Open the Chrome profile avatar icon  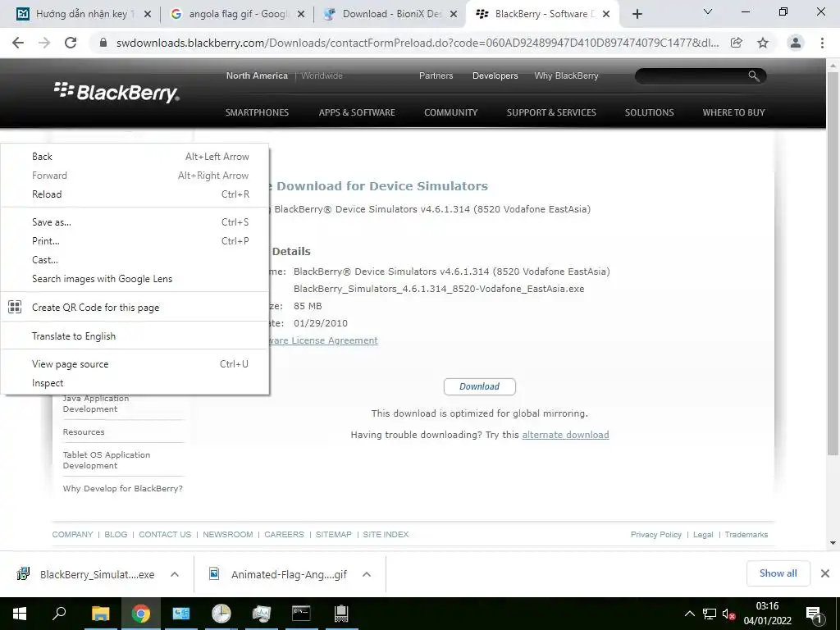(796, 43)
